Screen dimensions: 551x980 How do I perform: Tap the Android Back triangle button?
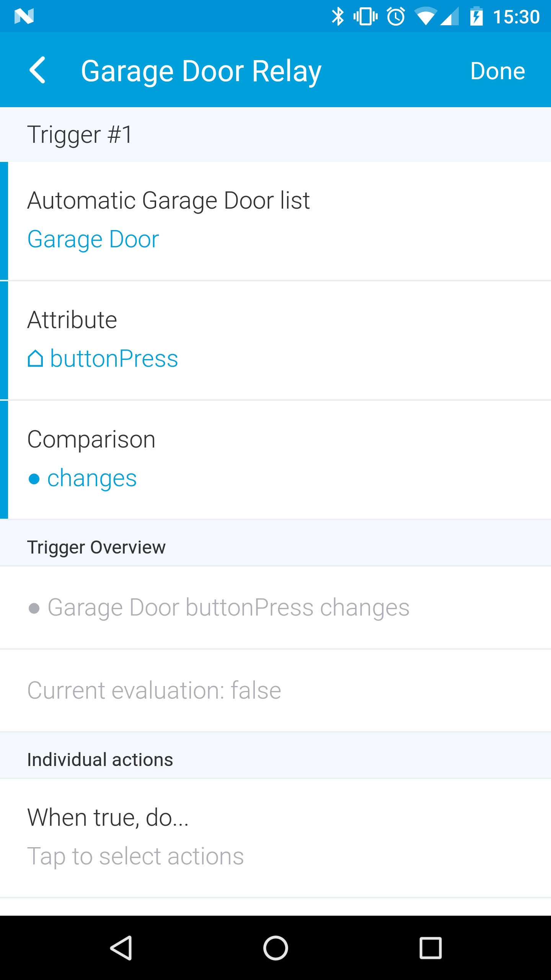[121, 948]
